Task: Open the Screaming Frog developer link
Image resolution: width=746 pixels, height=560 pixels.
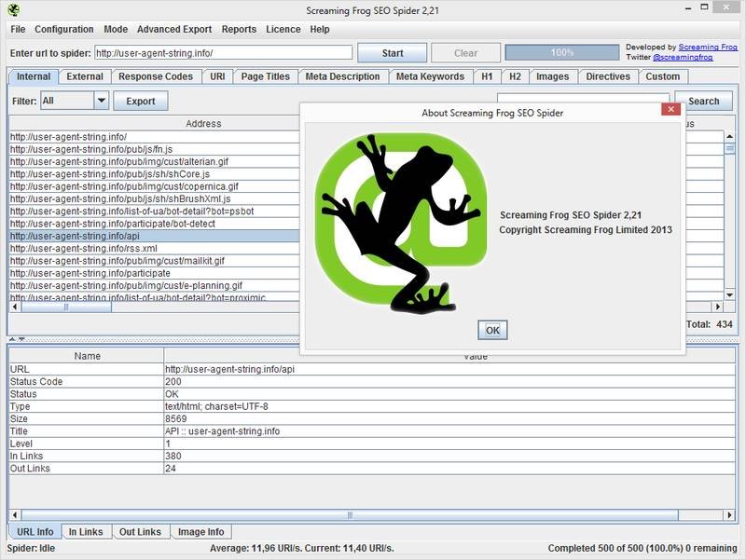Action: coord(708,47)
